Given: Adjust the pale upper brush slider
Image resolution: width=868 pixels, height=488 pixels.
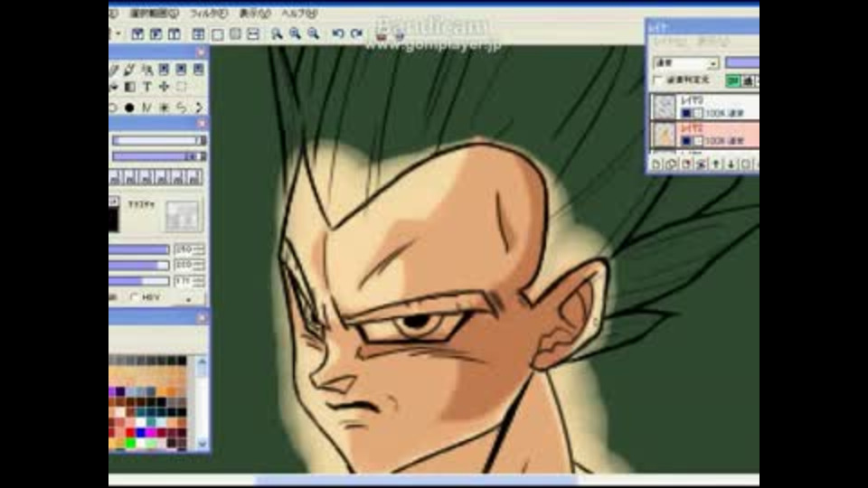Looking at the screenshot, I should (159, 141).
